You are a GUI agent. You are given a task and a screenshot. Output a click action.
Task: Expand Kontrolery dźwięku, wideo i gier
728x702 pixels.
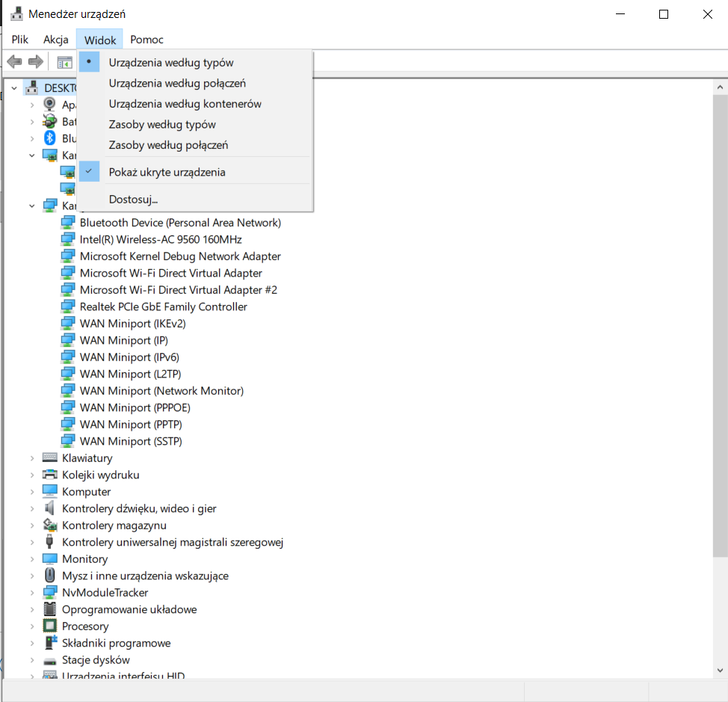click(32, 508)
